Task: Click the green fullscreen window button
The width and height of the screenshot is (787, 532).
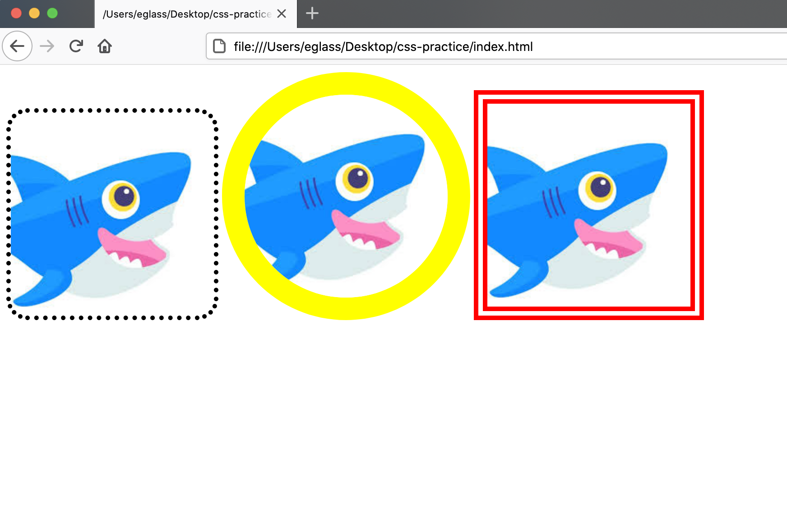Action: pos(52,13)
